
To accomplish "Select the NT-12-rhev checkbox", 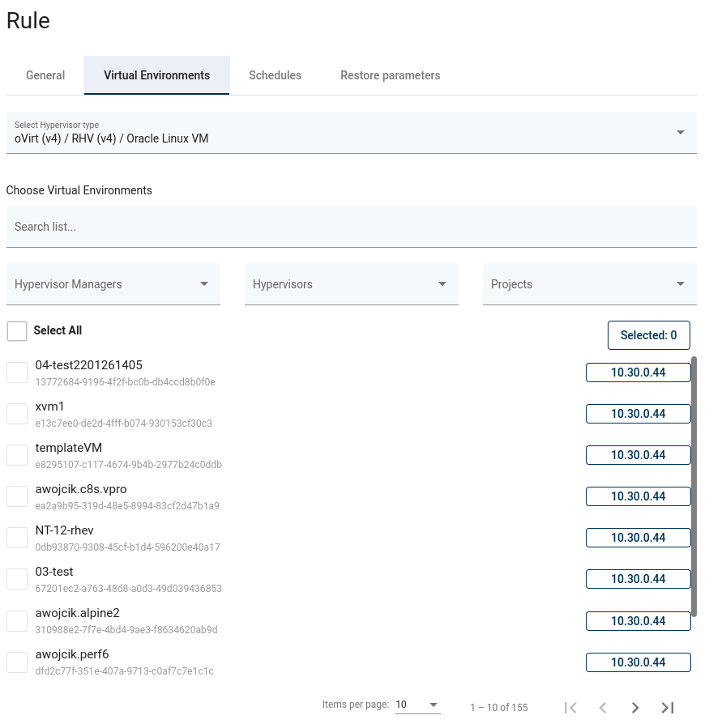I will pos(17,538).
